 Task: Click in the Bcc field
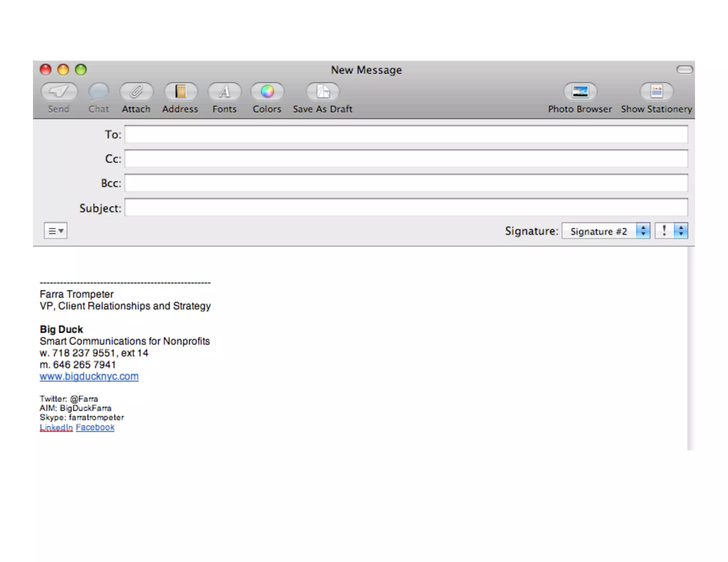click(x=406, y=183)
